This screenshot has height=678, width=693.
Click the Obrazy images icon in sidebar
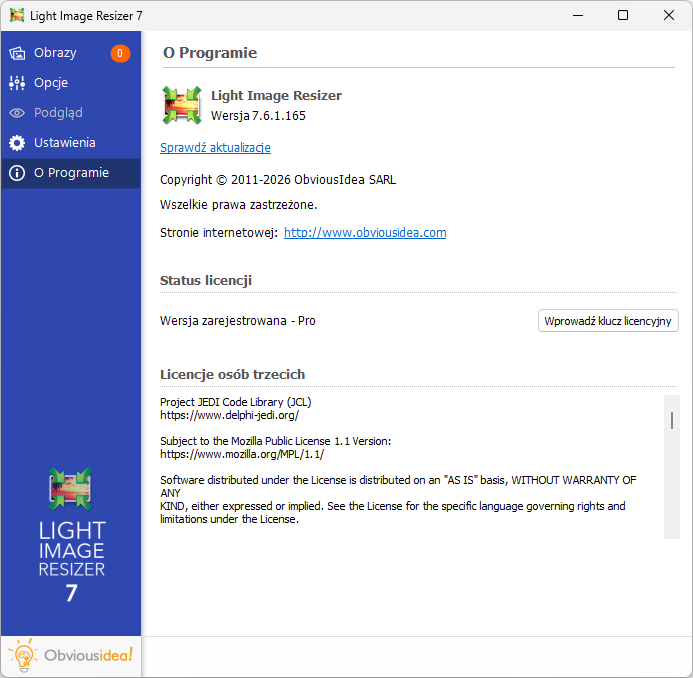17,53
